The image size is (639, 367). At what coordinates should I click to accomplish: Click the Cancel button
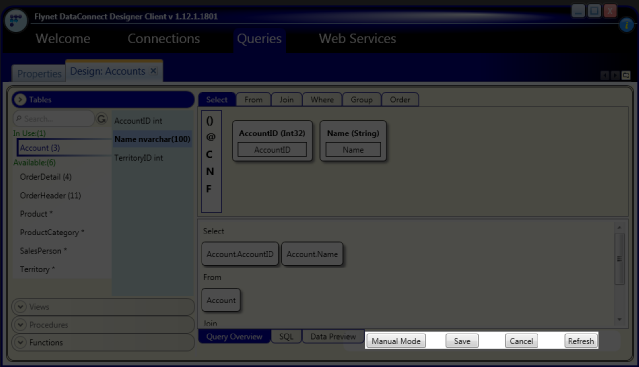[x=521, y=341]
